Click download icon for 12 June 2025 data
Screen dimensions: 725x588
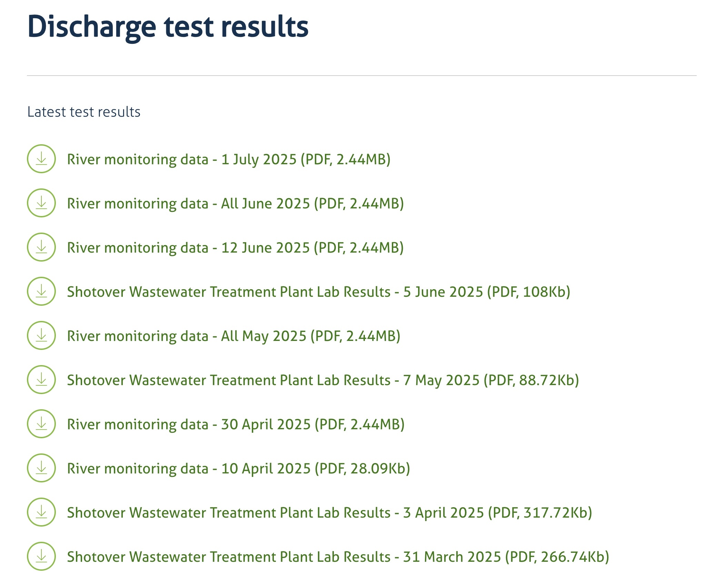tap(41, 247)
